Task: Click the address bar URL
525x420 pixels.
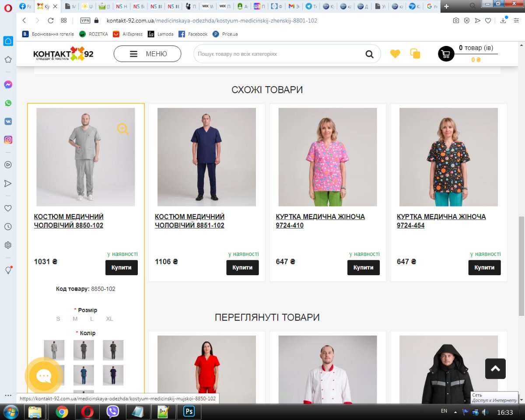Action: [212, 21]
